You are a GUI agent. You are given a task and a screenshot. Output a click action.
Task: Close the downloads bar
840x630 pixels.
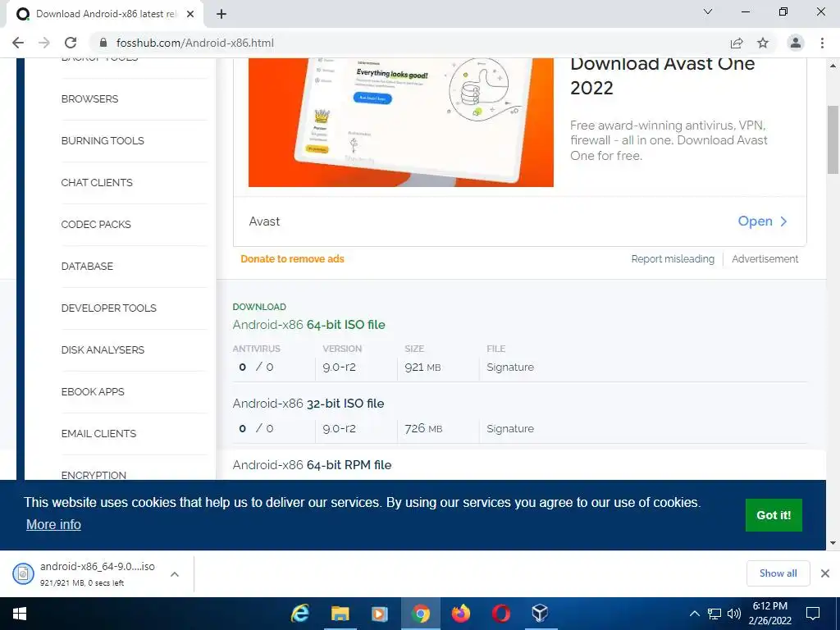825,573
